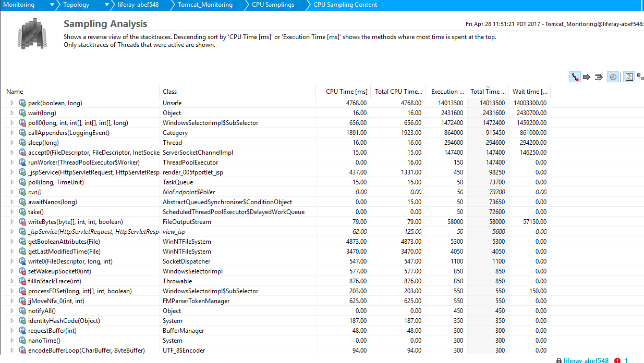Open Tomcat_Monitoring breadcrumb
The height and width of the screenshot is (363, 644).
(205, 5)
